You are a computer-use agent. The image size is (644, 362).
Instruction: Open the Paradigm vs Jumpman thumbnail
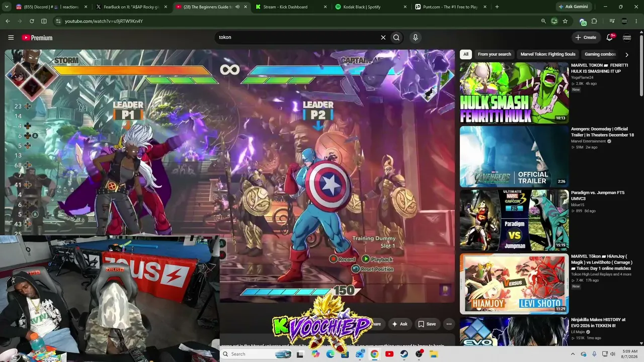514,220
